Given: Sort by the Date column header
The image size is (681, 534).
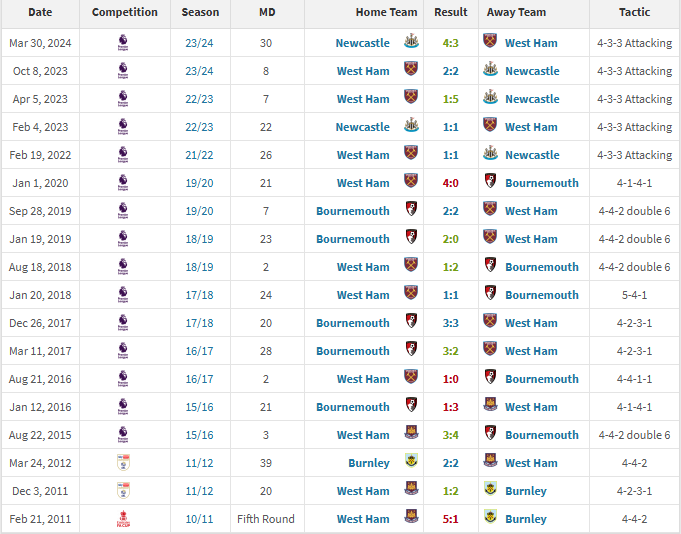Looking at the screenshot, I should coord(40,13).
